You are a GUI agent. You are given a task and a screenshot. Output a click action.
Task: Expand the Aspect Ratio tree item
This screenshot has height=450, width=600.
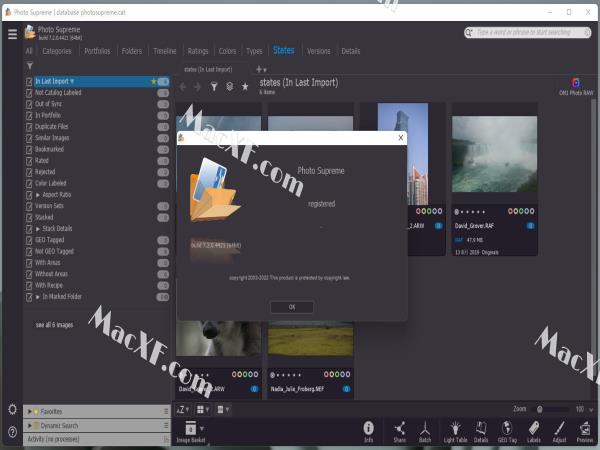[x=38, y=195]
